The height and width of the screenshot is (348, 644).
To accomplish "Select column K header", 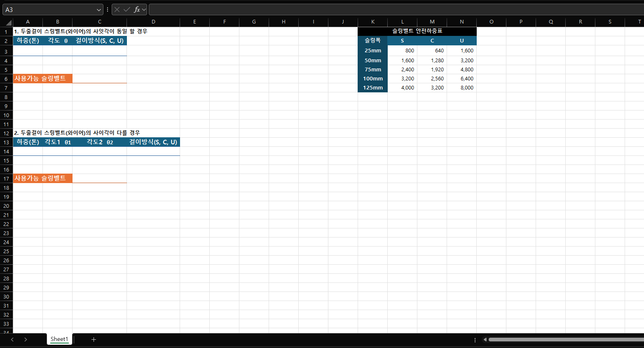I will coord(372,22).
